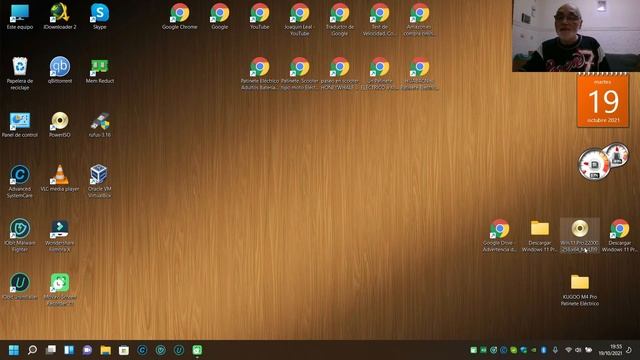Screen dimensions: 640x360
Task: Click the webcam overlay thumbnail
Action: (576, 36)
